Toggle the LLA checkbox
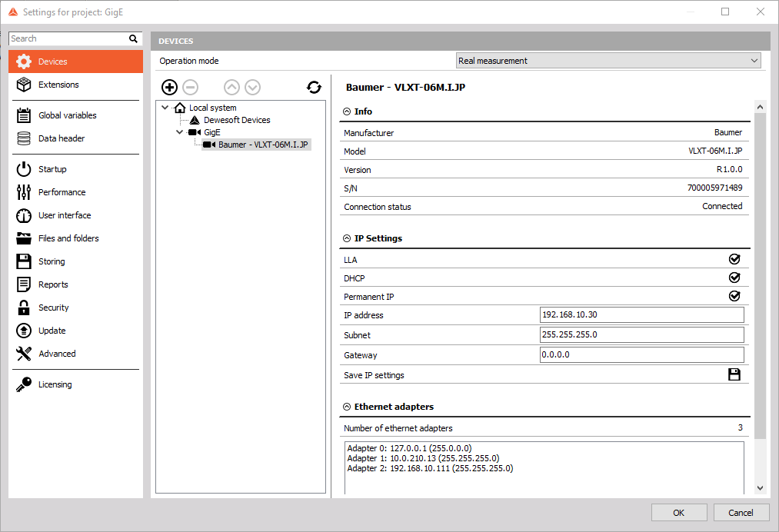 click(734, 259)
